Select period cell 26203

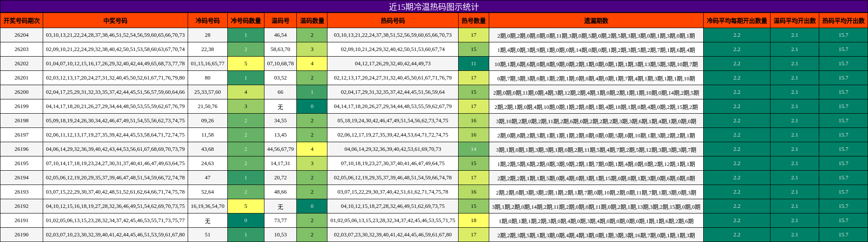pyautogui.click(x=22, y=49)
